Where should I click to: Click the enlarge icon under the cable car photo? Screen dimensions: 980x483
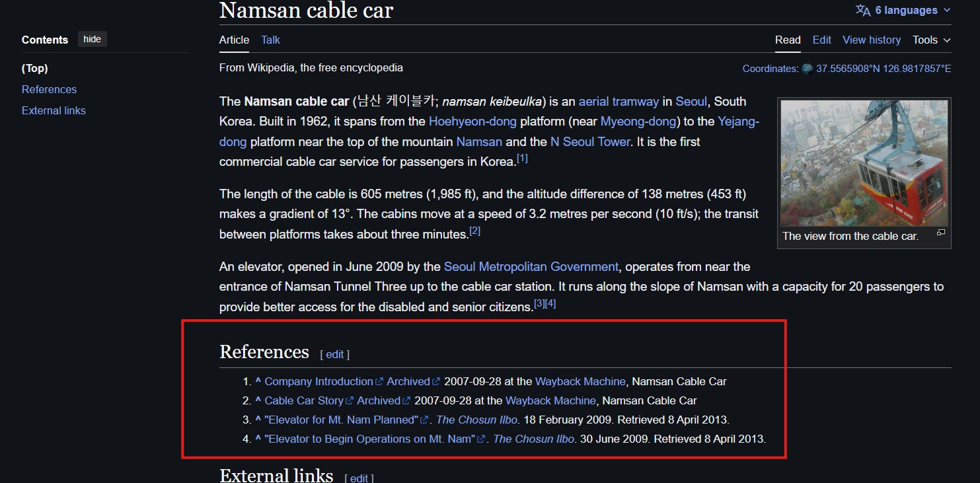[x=941, y=233]
